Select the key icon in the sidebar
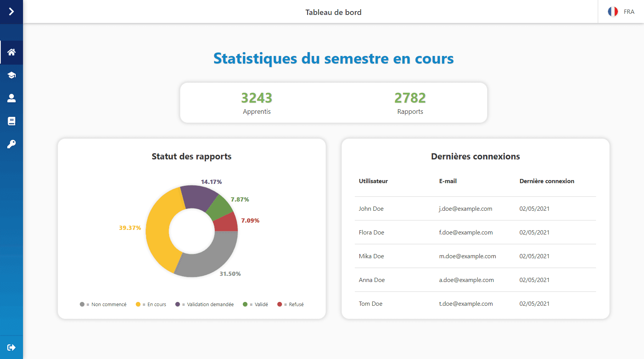 (x=12, y=144)
